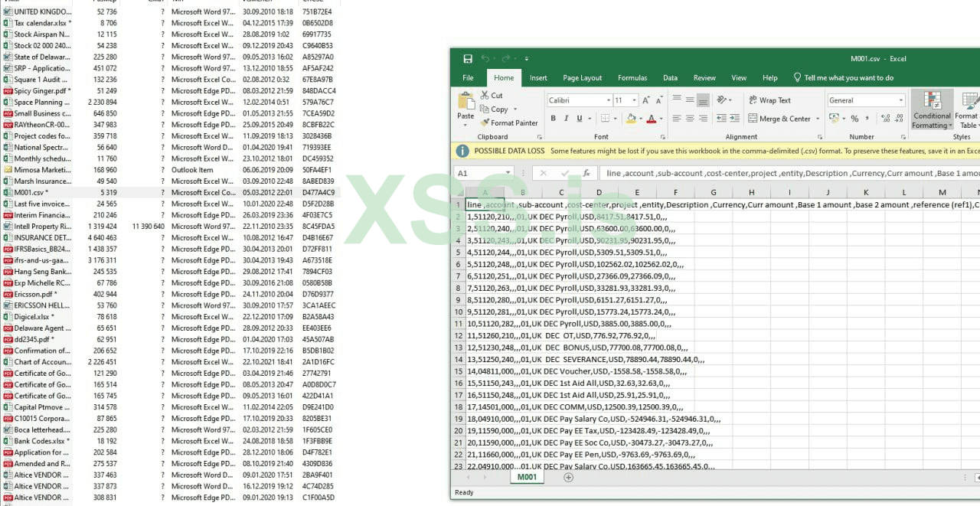Click the Redo arrow in Quick Access Toolbar

click(505, 59)
